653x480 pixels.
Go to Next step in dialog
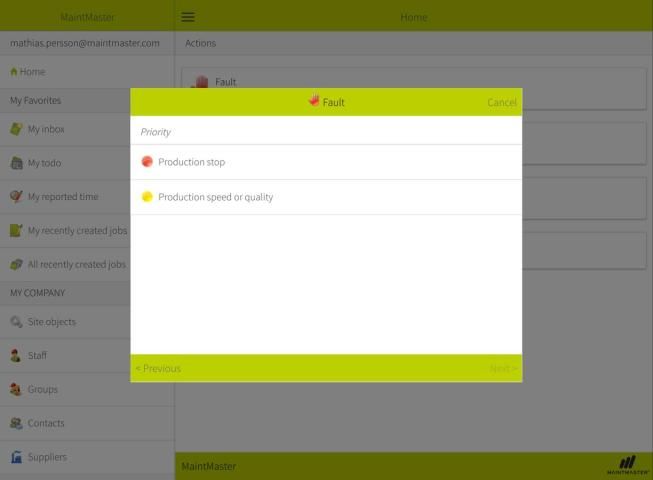(x=503, y=368)
